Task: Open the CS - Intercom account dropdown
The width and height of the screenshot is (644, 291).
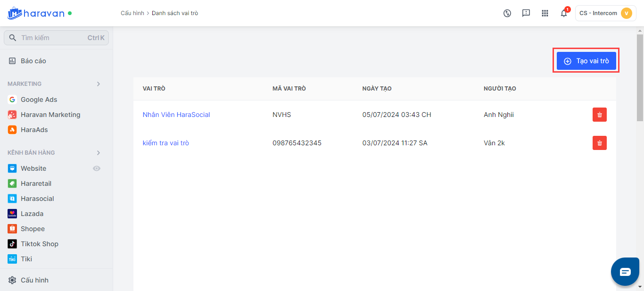Action: [605, 13]
